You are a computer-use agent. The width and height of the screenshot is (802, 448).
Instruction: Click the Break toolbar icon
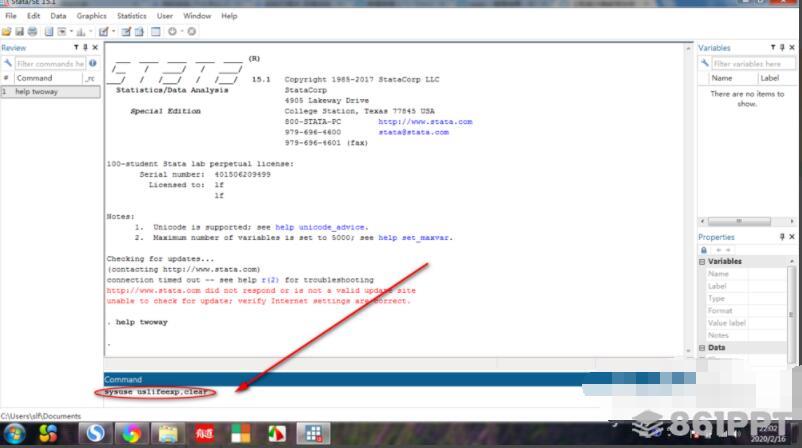[191, 32]
